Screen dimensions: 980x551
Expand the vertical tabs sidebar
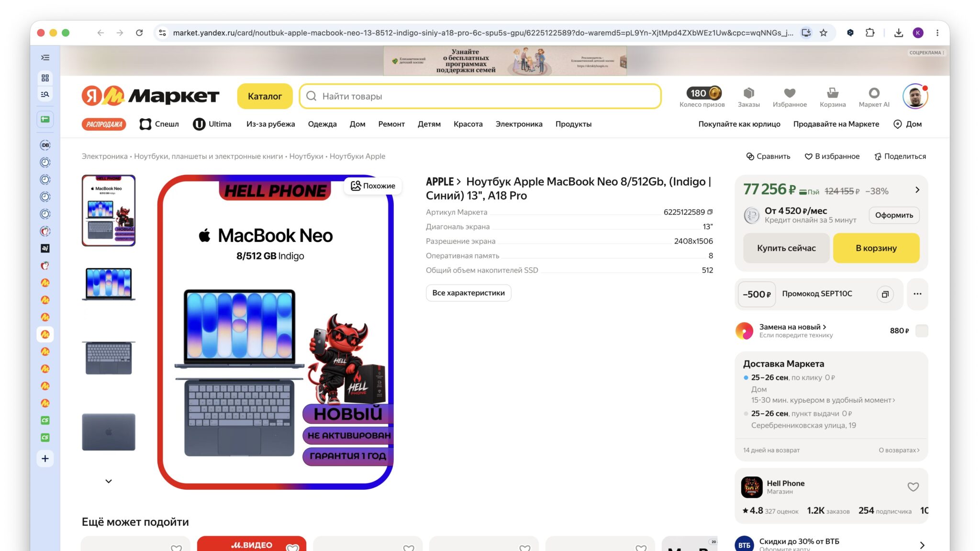click(45, 57)
